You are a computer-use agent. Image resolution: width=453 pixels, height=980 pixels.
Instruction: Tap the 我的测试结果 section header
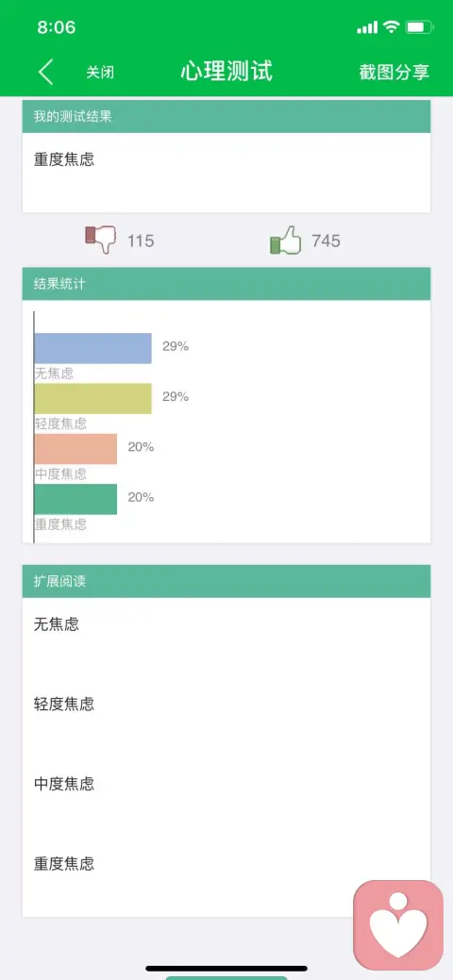226,116
